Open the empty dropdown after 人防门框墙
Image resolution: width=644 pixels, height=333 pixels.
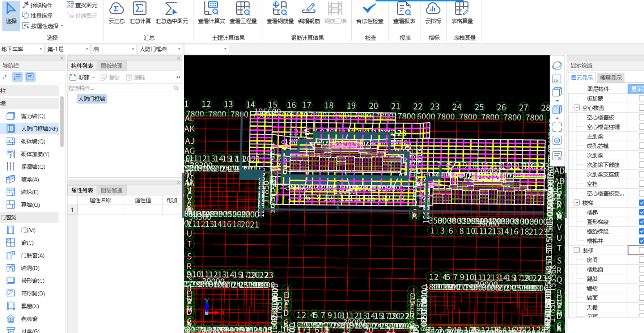pyautogui.click(x=206, y=49)
